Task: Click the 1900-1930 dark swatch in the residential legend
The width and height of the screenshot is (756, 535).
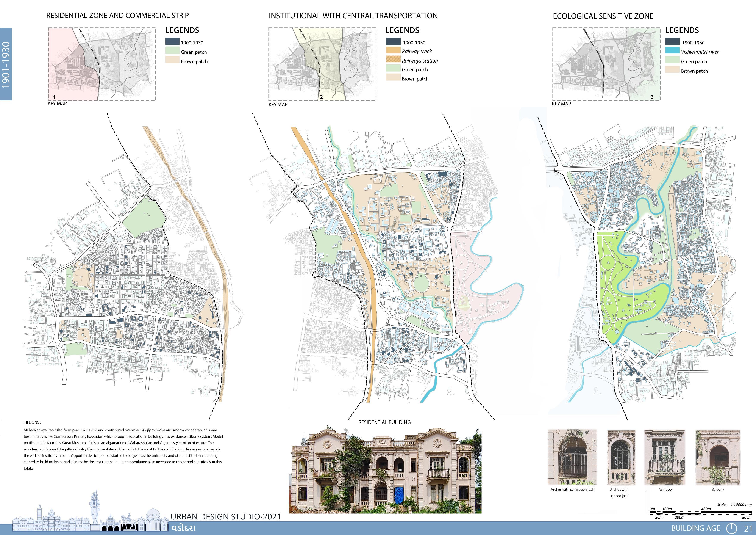Action: (172, 41)
